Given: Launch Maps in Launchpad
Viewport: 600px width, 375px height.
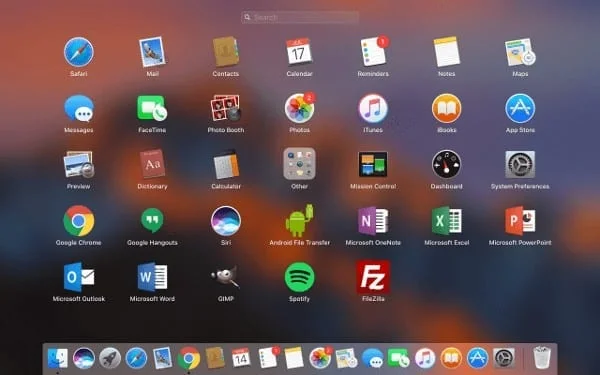Looking at the screenshot, I should click(x=520, y=52).
